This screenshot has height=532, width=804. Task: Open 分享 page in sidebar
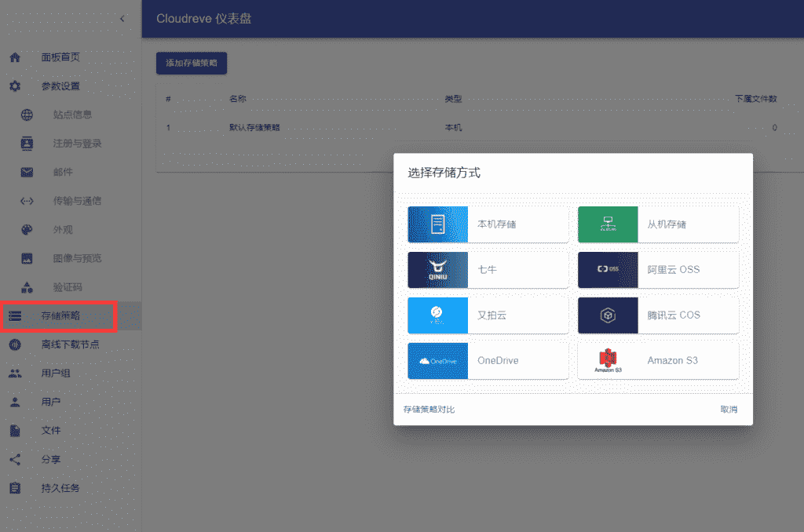point(71,459)
